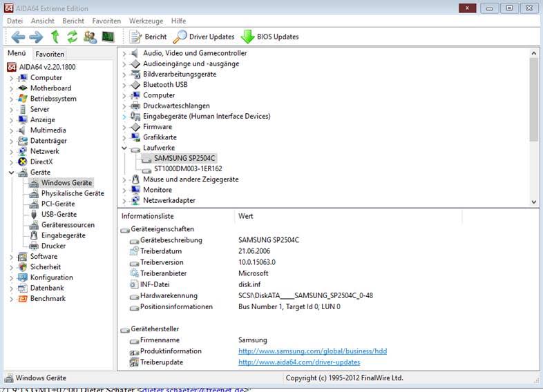The height and width of the screenshot is (392, 543).
Task: Open Eingabegeräte under Geräte in sidebar
Action: [64, 235]
